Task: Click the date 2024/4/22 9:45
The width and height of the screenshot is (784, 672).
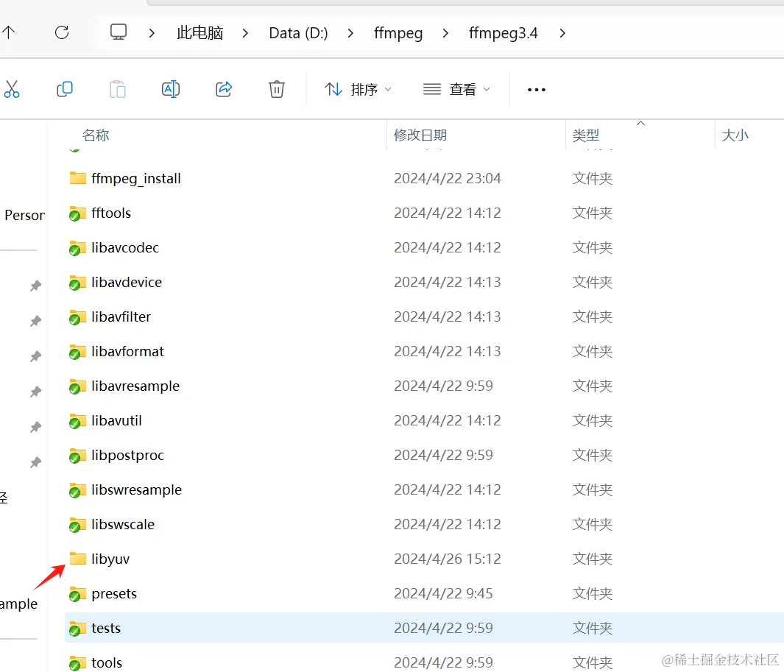Action: (443, 593)
